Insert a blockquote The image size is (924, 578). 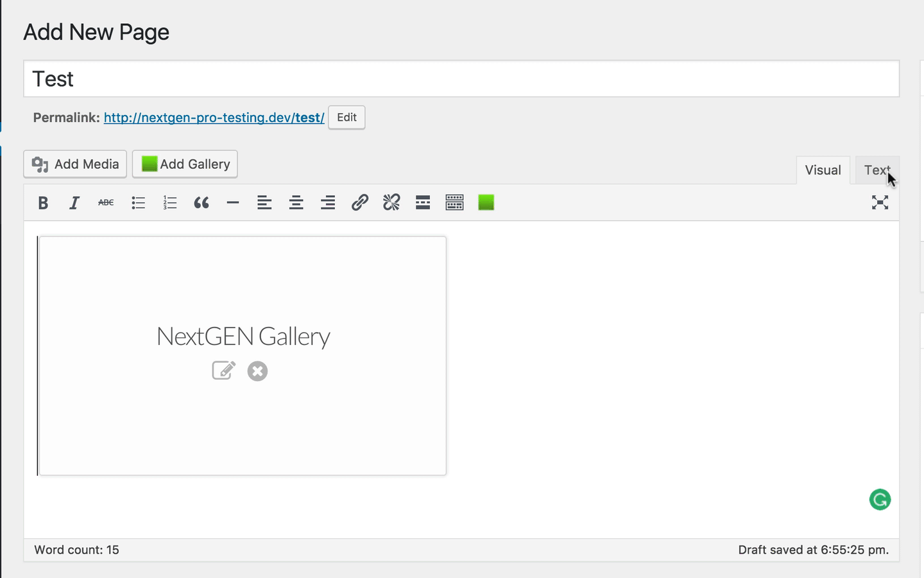(201, 203)
